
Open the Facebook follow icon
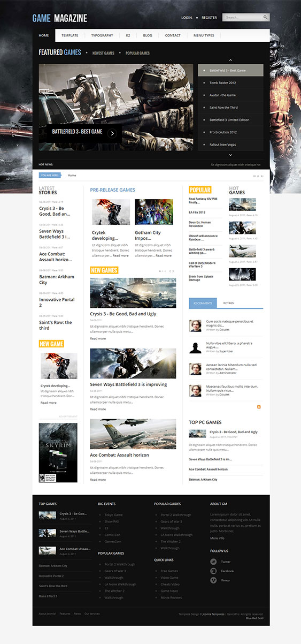[213, 571]
